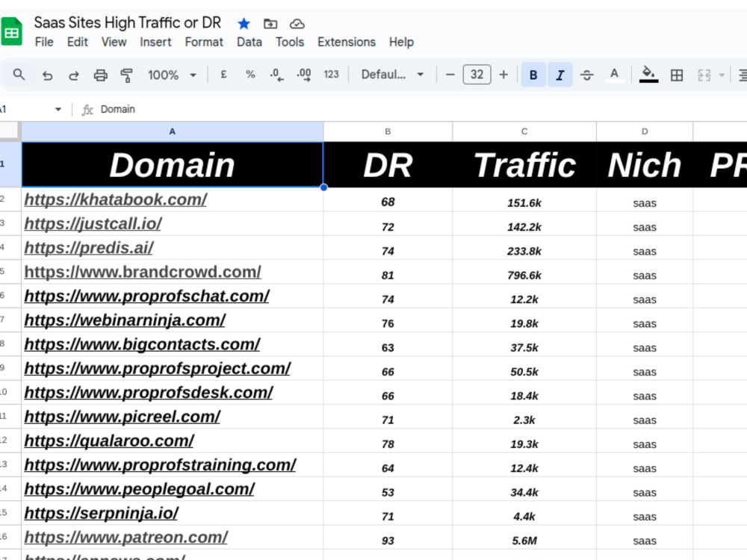The image size is (747, 560).
Task: Format as currency with pound icon
Action: (x=223, y=75)
